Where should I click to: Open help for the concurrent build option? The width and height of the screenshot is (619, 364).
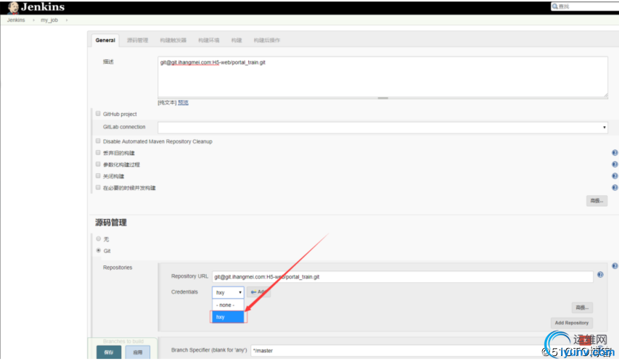[615, 188]
